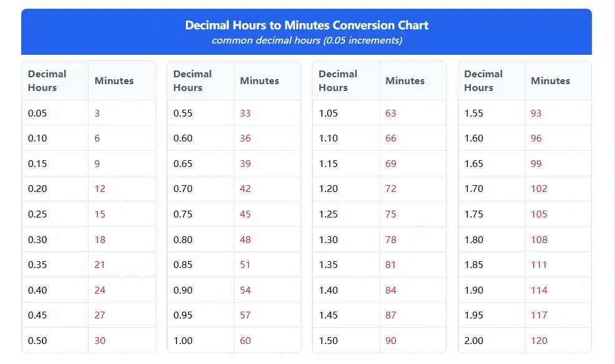The height and width of the screenshot is (364, 615).
Task: Click the 45 minutes value
Action: 245,214
